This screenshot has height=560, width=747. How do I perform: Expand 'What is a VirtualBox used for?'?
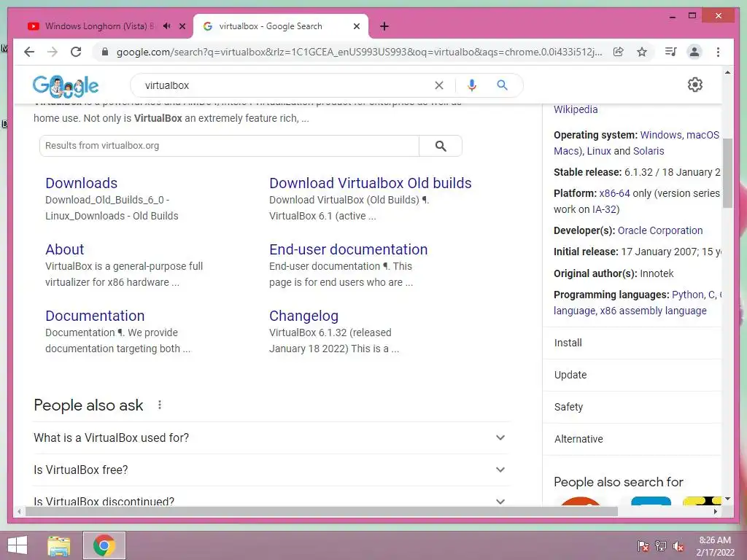pyautogui.click(x=271, y=437)
